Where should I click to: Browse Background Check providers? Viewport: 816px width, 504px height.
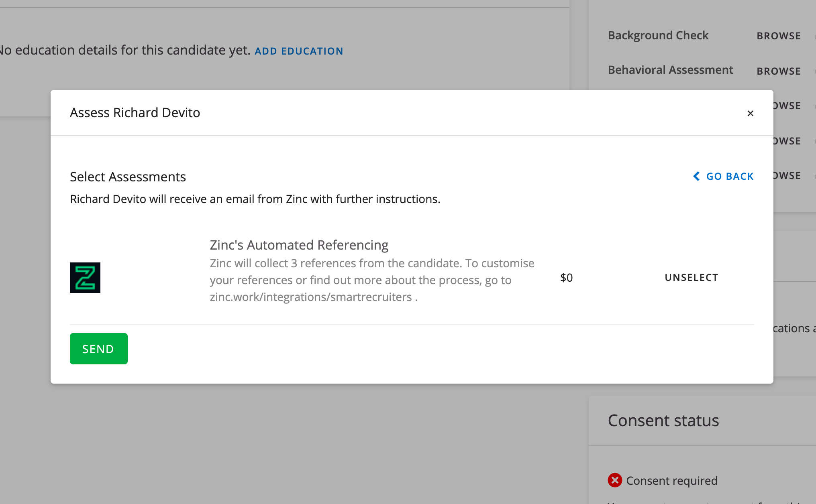click(778, 36)
